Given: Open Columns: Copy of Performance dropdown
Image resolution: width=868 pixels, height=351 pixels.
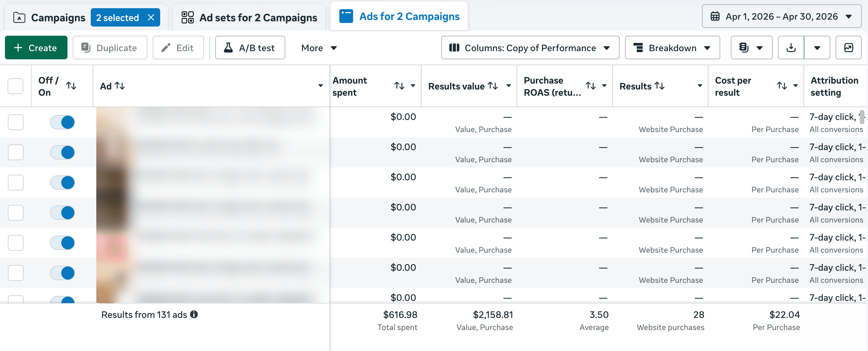Looking at the screenshot, I should point(530,48).
